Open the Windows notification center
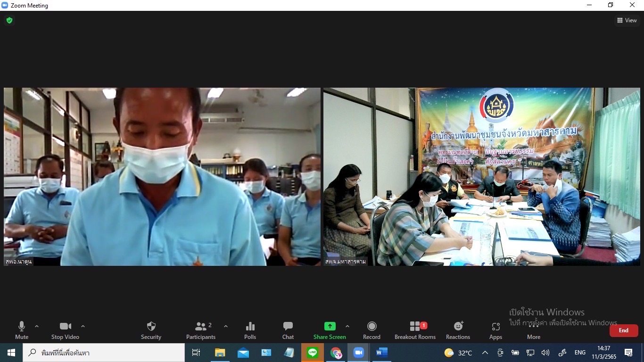644x362 pixels. tap(628, 353)
